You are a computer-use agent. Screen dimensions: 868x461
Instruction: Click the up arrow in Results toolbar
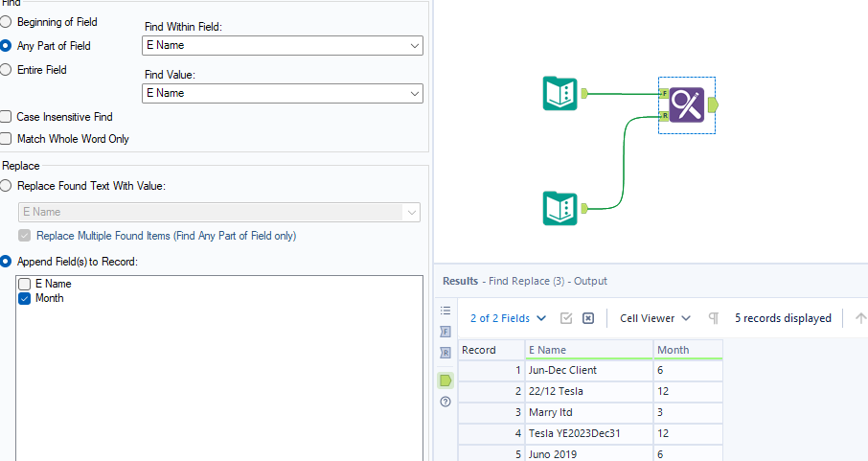point(860,318)
